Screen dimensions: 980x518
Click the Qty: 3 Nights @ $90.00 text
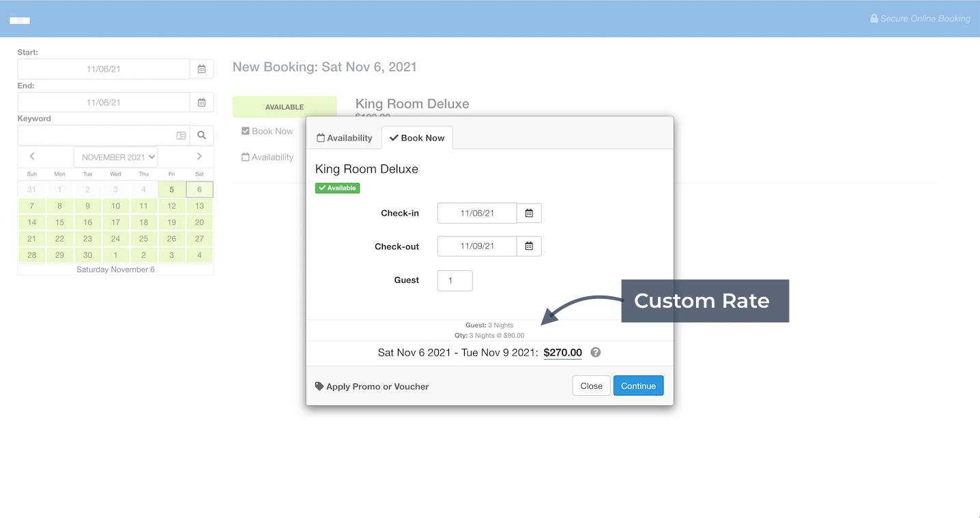coord(488,335)
